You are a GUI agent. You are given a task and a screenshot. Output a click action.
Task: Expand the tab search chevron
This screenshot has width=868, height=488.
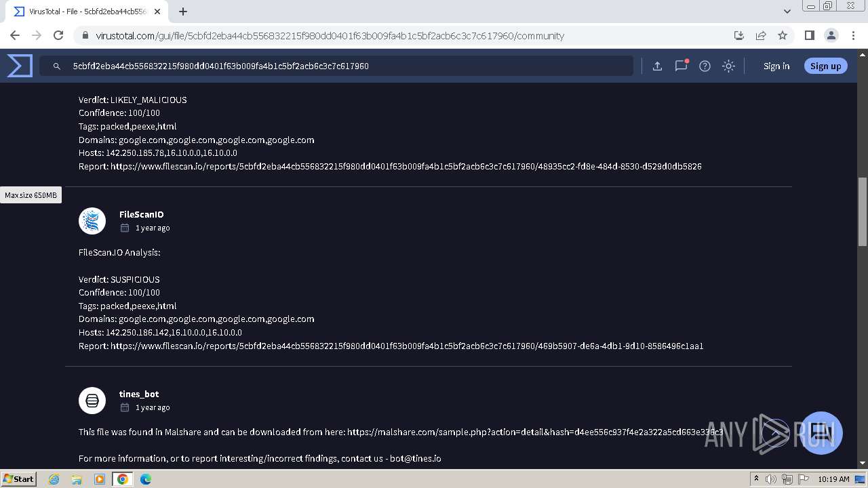point(787,12)
